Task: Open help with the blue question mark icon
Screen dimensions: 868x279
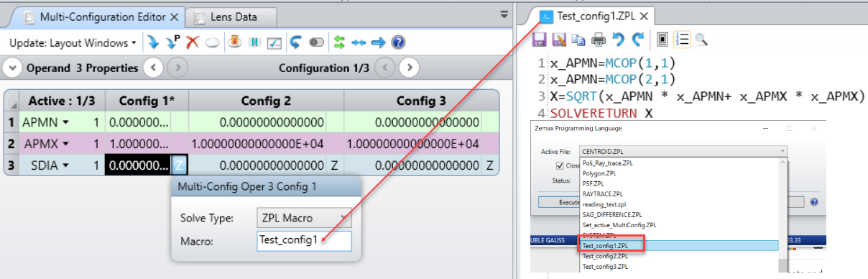Action: click(x=398, y=42)
